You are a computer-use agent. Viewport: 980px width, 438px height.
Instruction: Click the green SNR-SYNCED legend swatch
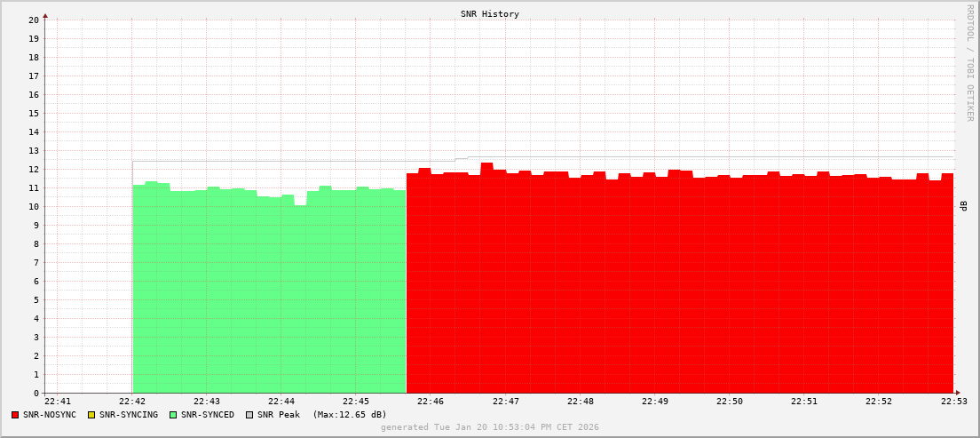tap(173, 415)
